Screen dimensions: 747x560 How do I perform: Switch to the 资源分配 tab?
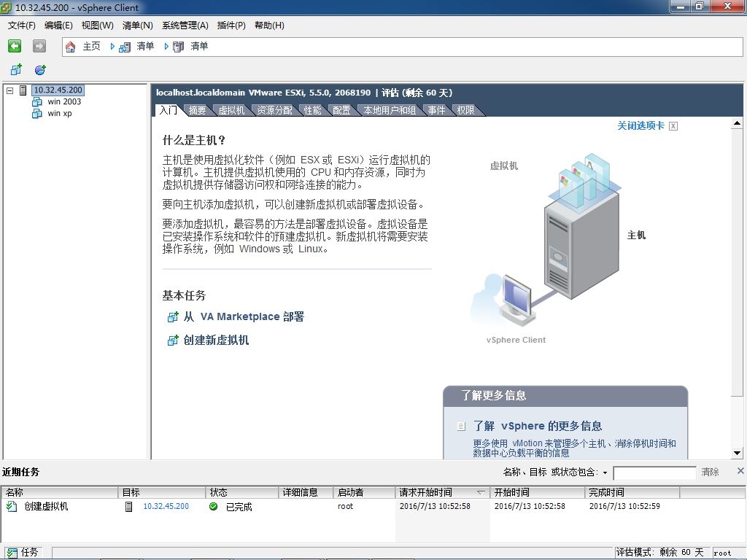[x=275, y=110]
